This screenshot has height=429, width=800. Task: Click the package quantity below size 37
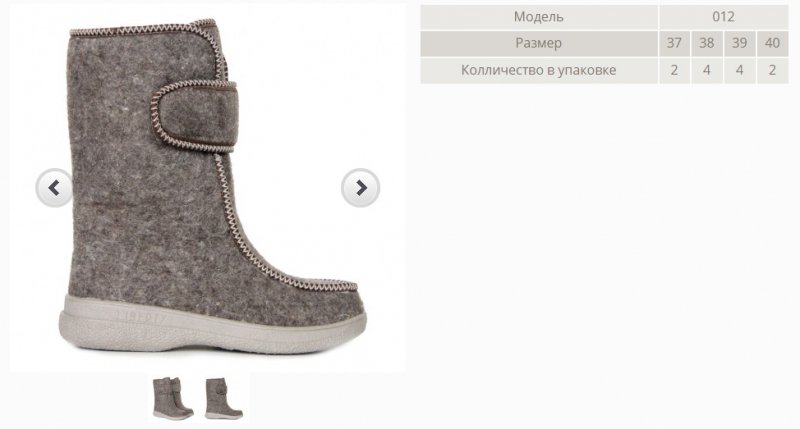(x=674, y=70)
